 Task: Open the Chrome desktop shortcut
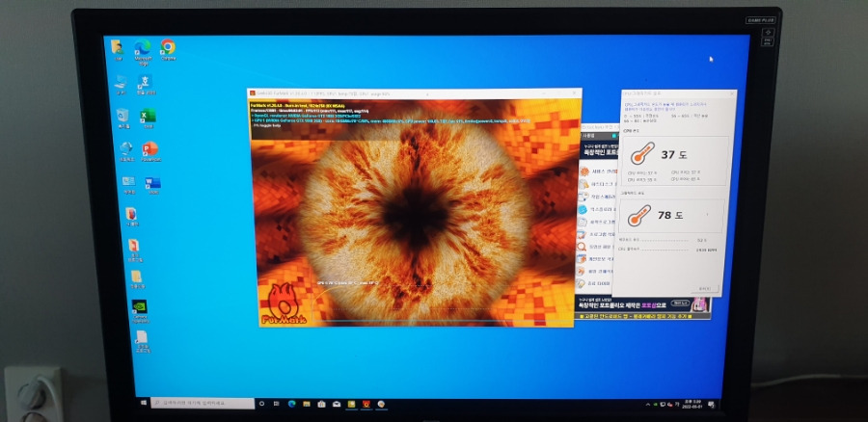coord(168,47)
